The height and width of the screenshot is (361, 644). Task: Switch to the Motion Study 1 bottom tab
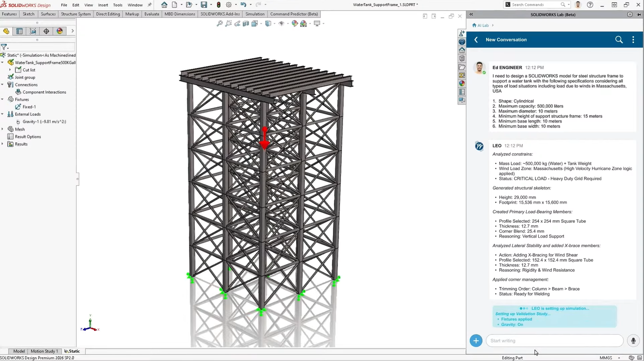pyautogui.click(x=44, y=351)
